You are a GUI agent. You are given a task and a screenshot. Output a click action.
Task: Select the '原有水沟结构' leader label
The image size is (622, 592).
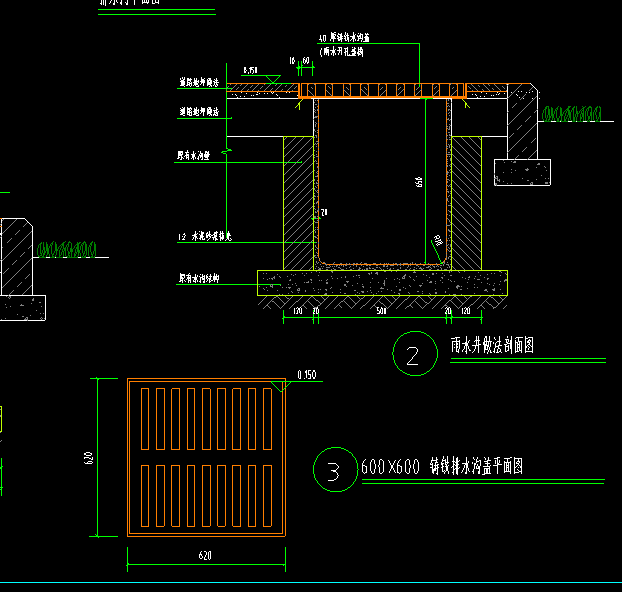click(x=199, y=278)
